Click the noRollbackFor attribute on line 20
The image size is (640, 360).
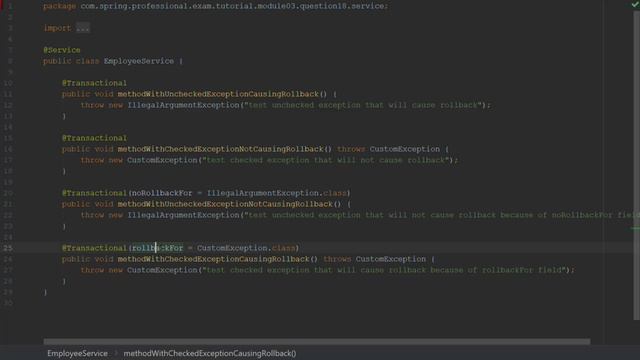162,193
